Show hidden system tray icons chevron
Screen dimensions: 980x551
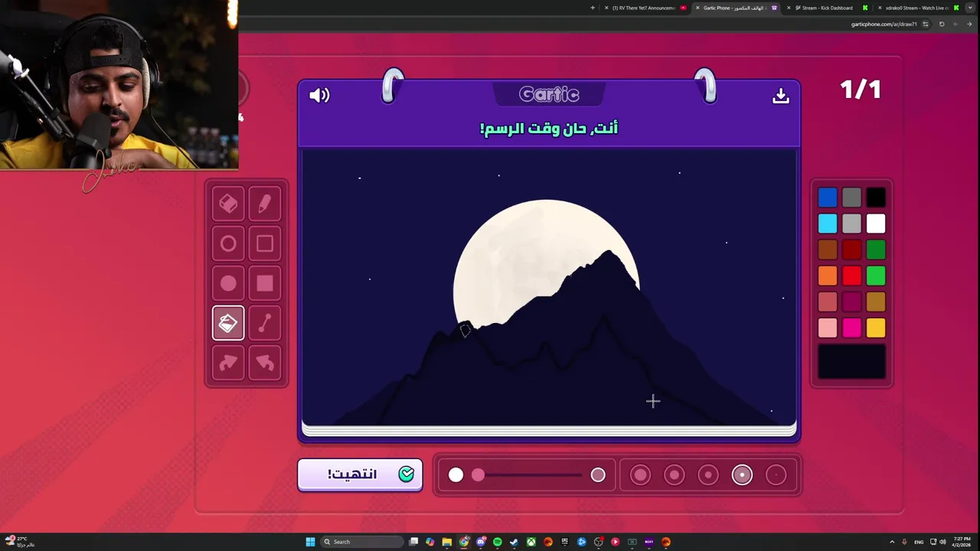coord(892,542)
